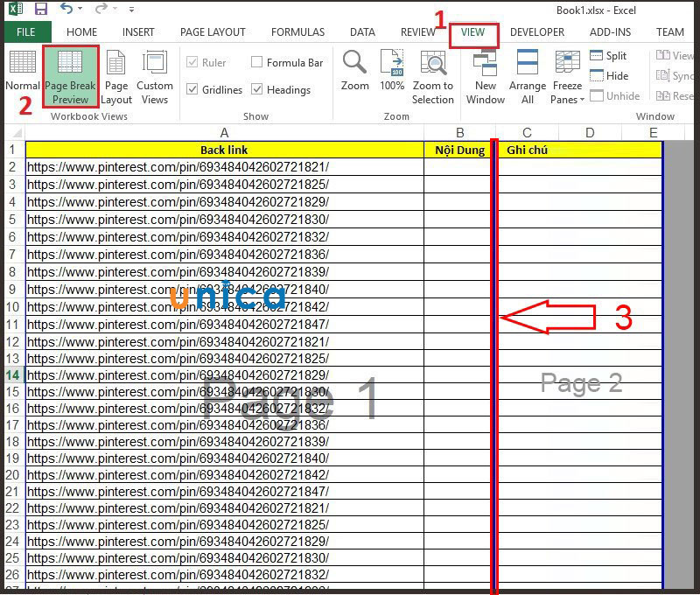Switch to the HOME tab

tap(81, 32)
